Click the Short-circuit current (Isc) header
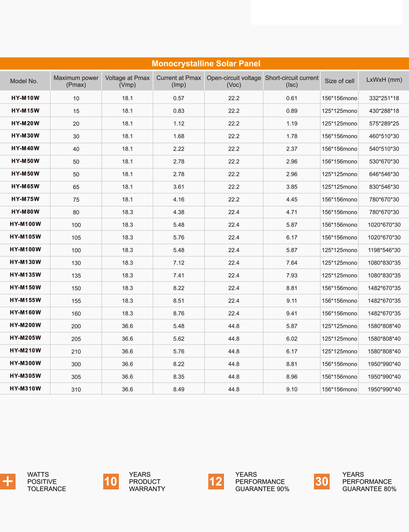 [292, 81]
